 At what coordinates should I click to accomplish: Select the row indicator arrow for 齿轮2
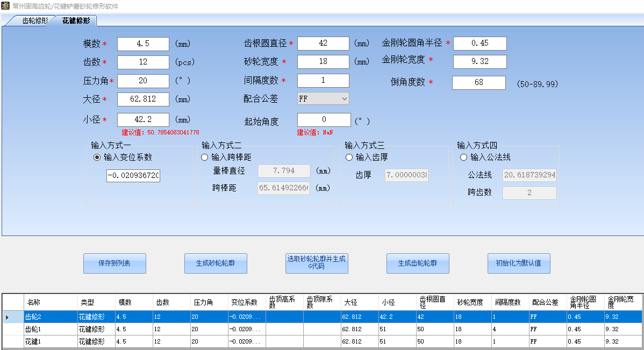pos(8,317)
